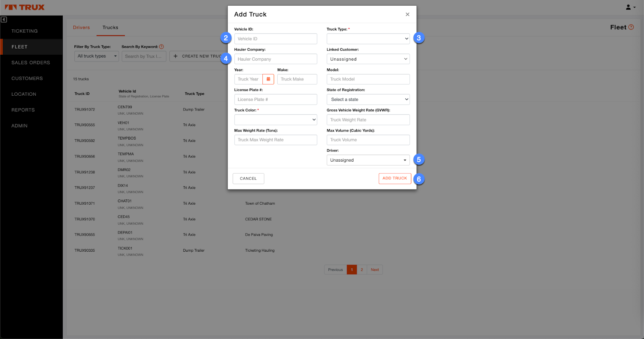The height and width of the screenshot is (339, 644).
Task: Click the Fleet help question mark icon
Action: click(631, 27)
